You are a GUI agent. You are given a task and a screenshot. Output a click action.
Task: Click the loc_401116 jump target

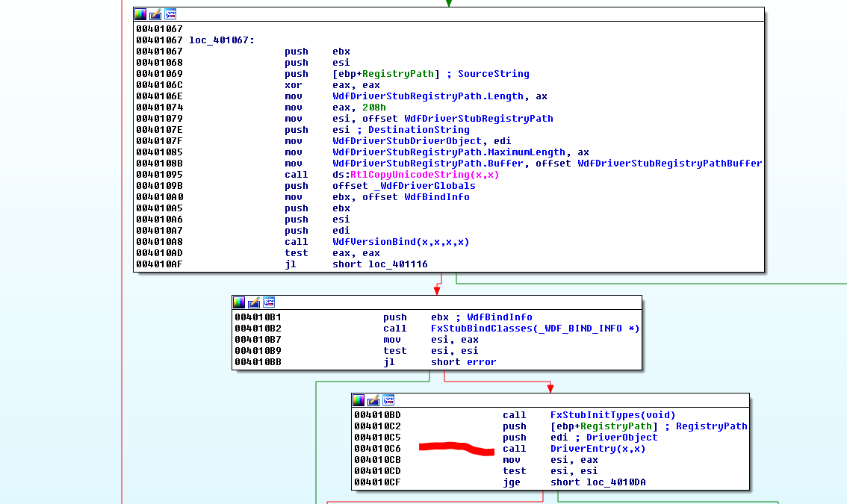[397, 264]
